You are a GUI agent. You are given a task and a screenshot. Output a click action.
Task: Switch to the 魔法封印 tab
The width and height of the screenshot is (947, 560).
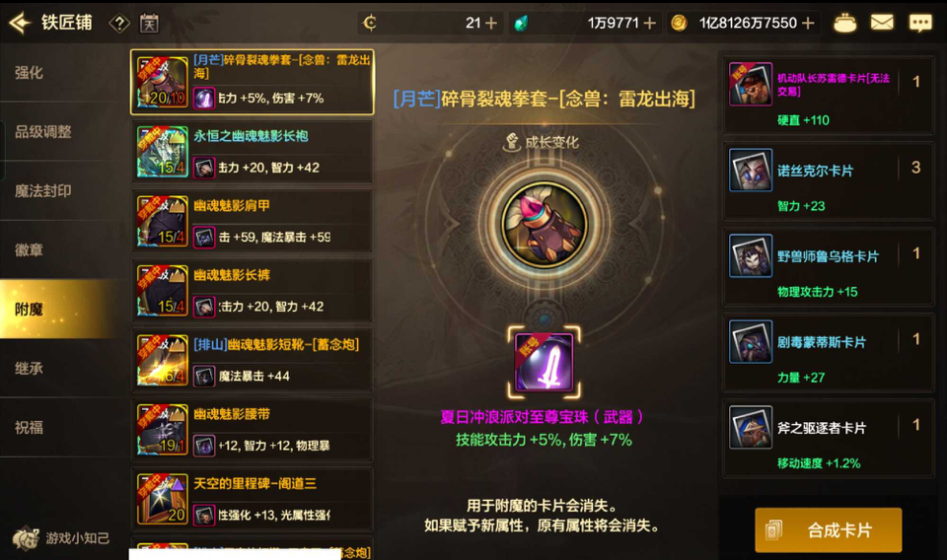[x=42, y=191]
